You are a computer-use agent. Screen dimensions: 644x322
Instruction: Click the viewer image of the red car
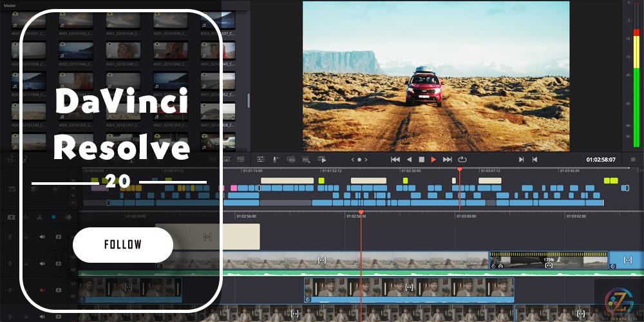coord(436,76)
